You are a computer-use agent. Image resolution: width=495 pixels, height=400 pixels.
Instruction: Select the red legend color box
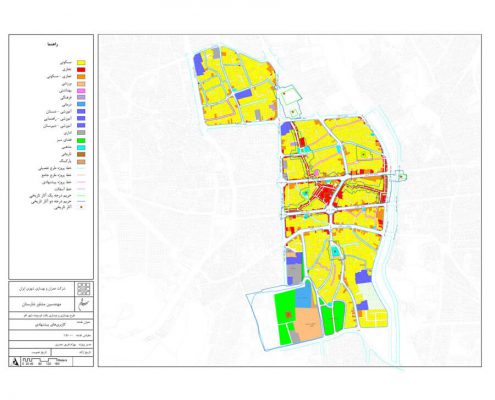tap(81, 70)
